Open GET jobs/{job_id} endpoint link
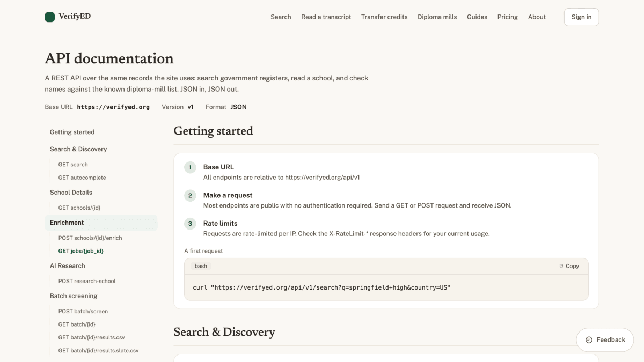Image resolution: width=644 pixels, height=362 pixels. coord(81,251)
